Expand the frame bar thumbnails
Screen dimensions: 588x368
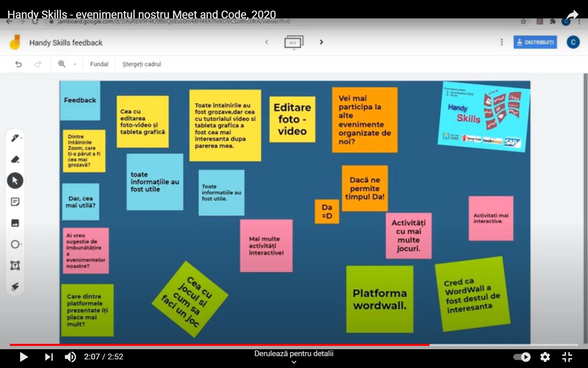pyautogui.click(x=294, y=43)
